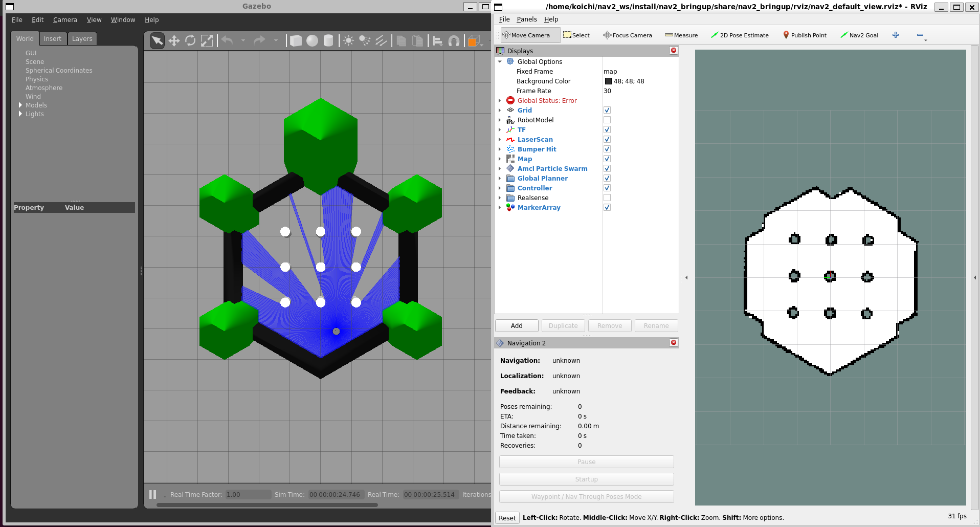Enable the RobotModel display checkbox
The image size is (980, 527).
(607, 120)
